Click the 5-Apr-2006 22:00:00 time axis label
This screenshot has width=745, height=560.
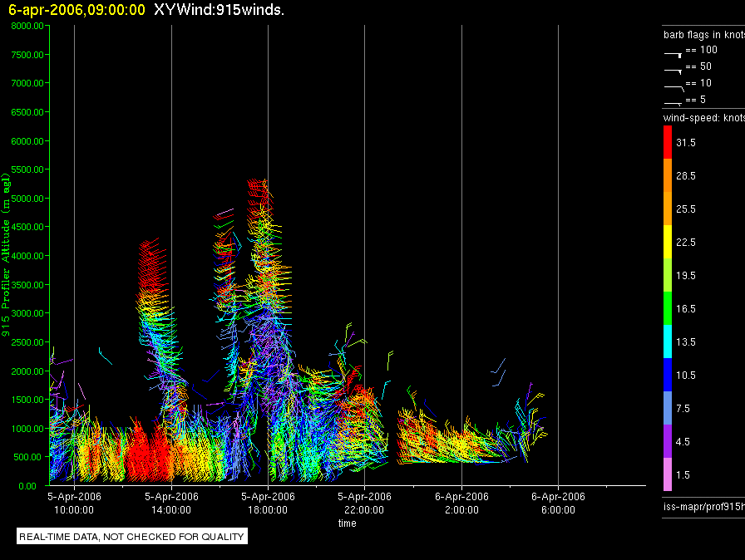pos(364,504)
